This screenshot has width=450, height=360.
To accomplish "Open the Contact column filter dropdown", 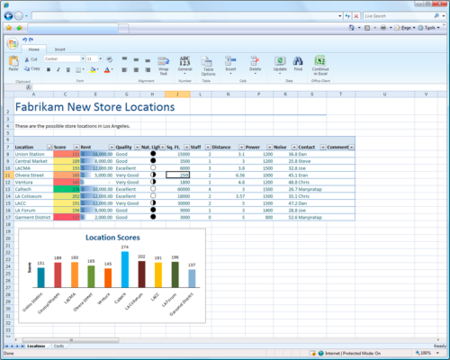I will point(323,147).
